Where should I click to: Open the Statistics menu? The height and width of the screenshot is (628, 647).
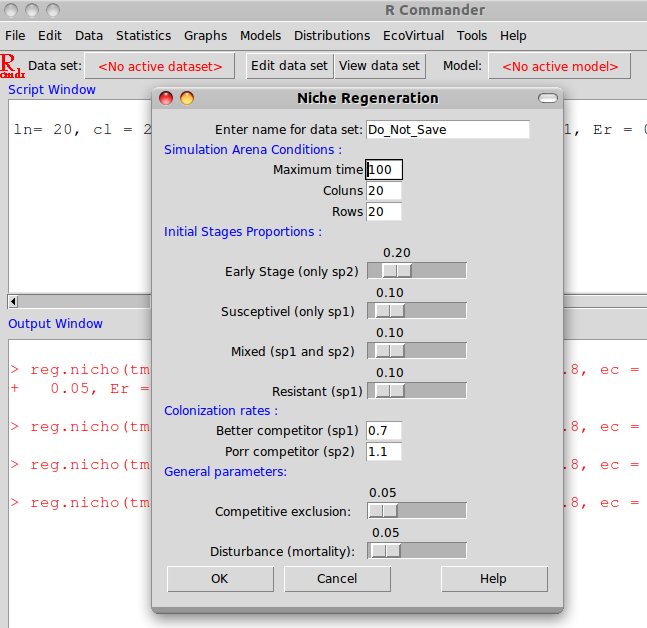[143, 35]
